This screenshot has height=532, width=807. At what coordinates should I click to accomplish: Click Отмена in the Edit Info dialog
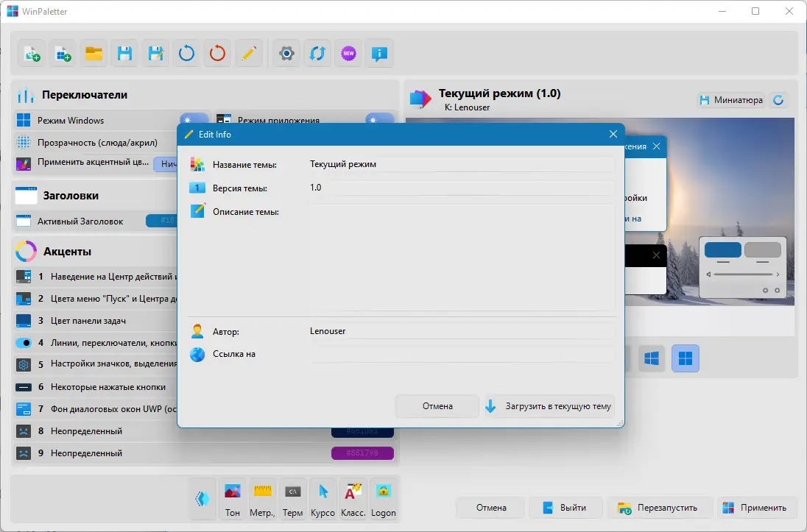point(437,406)
